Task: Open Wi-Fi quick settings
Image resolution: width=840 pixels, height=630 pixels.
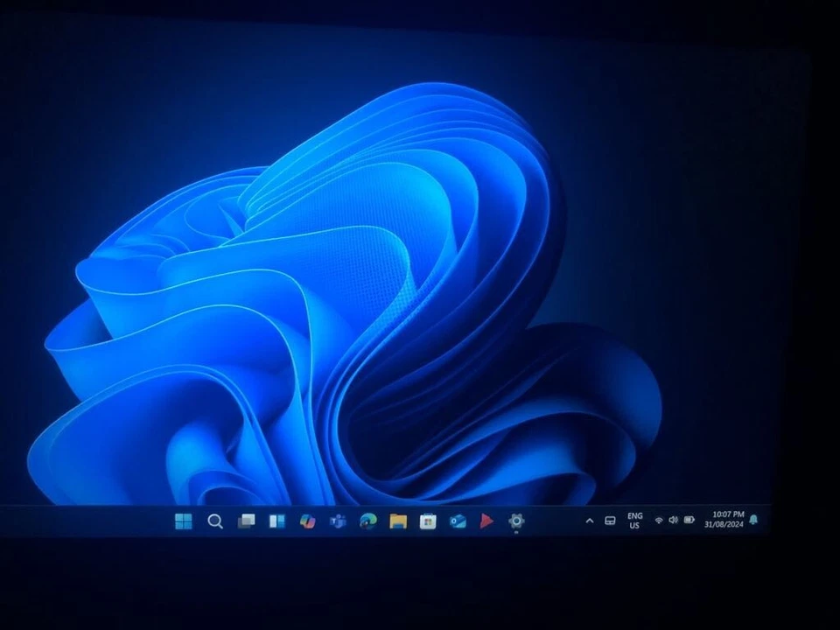Action: pos(659,519)
